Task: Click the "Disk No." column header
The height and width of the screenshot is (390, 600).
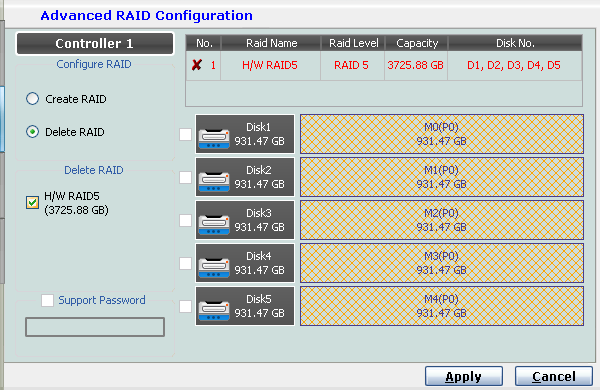Action: (x=515, y=43)
